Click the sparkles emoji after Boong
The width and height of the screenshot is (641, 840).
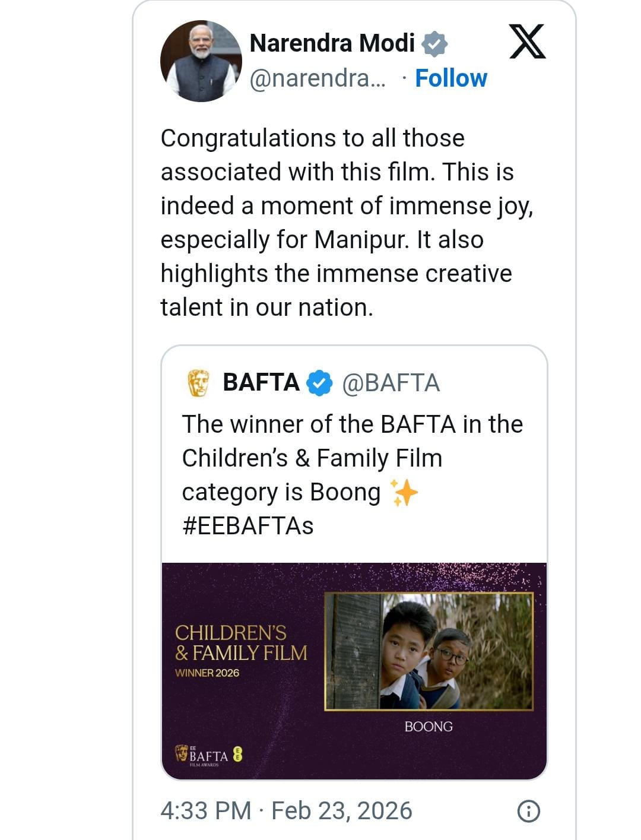point(404,493)
